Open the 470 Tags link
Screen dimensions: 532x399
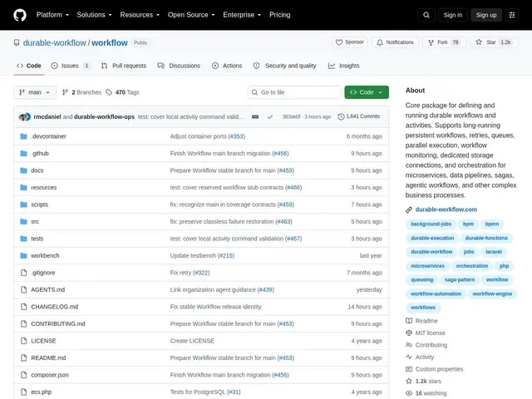tap(122, 92)
